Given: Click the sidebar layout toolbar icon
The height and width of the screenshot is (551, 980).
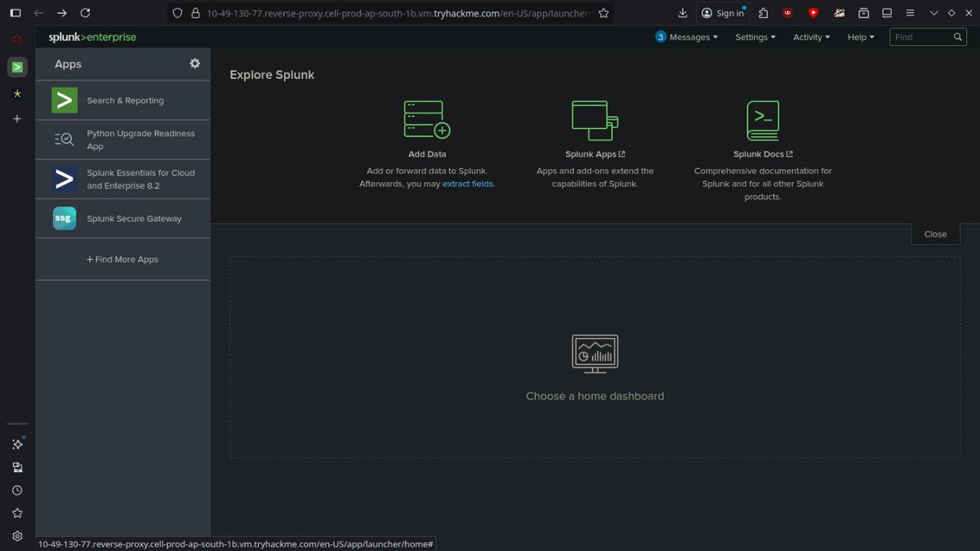Looking at the screenshot, I should (x=887, y=13).
